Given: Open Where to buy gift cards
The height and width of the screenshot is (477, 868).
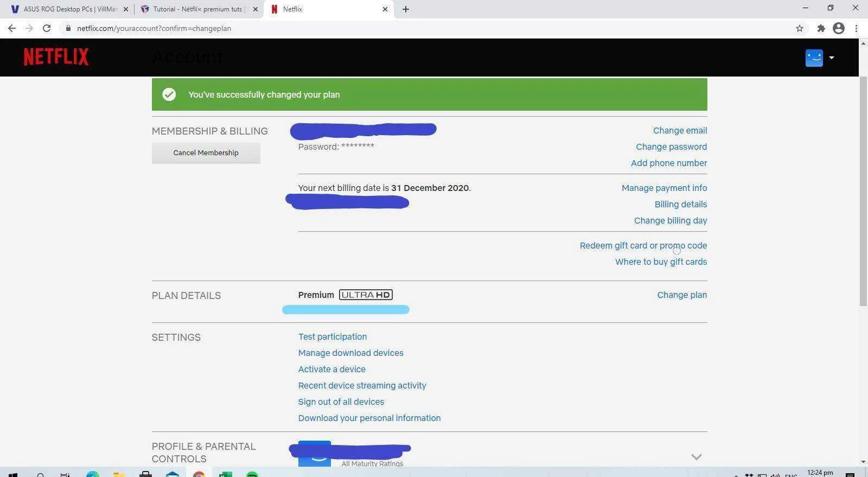Looking at the screenshot, I should (x=661, y=262).
